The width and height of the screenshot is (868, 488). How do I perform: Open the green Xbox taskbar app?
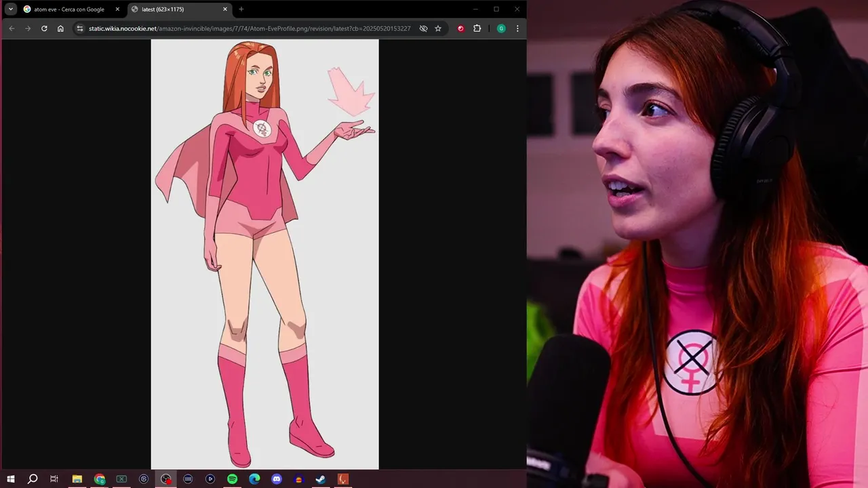point(121,479)
